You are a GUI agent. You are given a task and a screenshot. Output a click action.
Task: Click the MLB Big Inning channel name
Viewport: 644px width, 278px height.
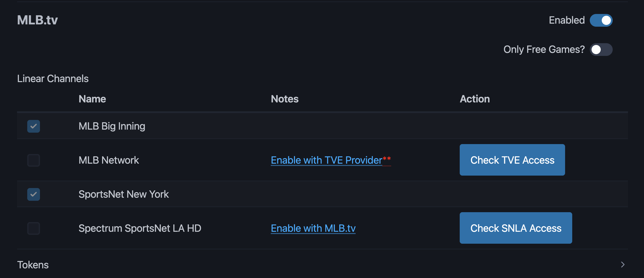click(x=112, y=126)
